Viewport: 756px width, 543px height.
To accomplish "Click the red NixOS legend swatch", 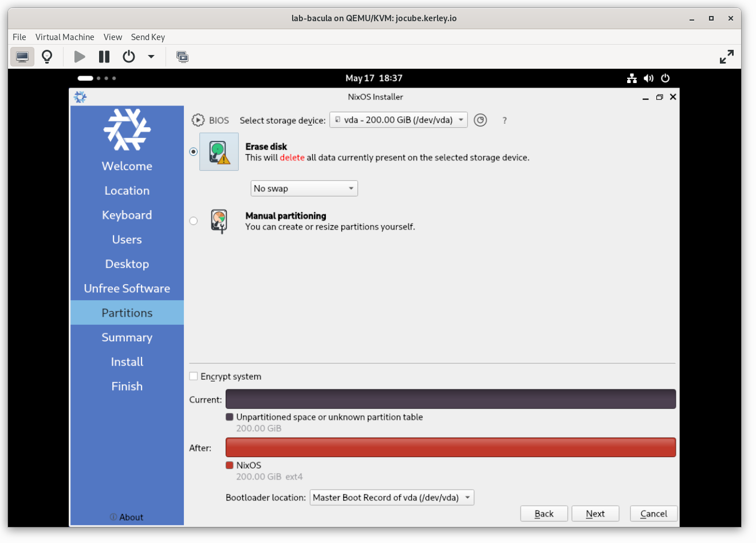I will click(x=230, y=465).
